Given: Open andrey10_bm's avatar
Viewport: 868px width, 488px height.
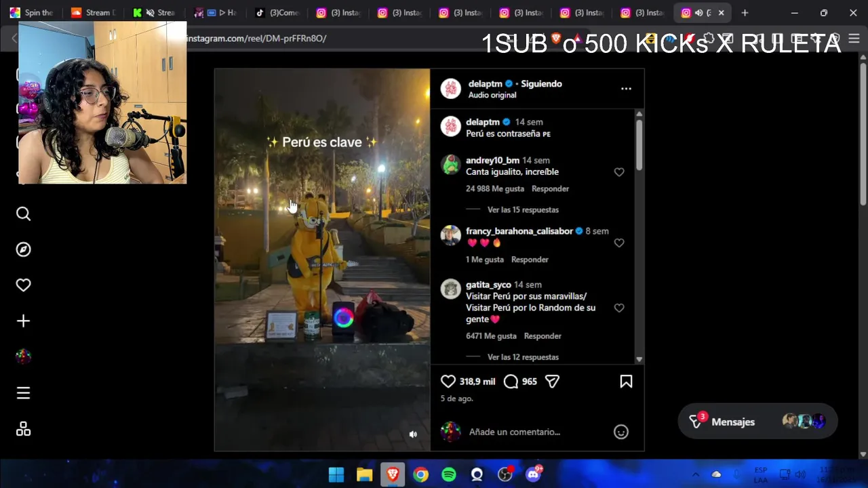Looking at the screenshot, I should [x=451, y=165].
